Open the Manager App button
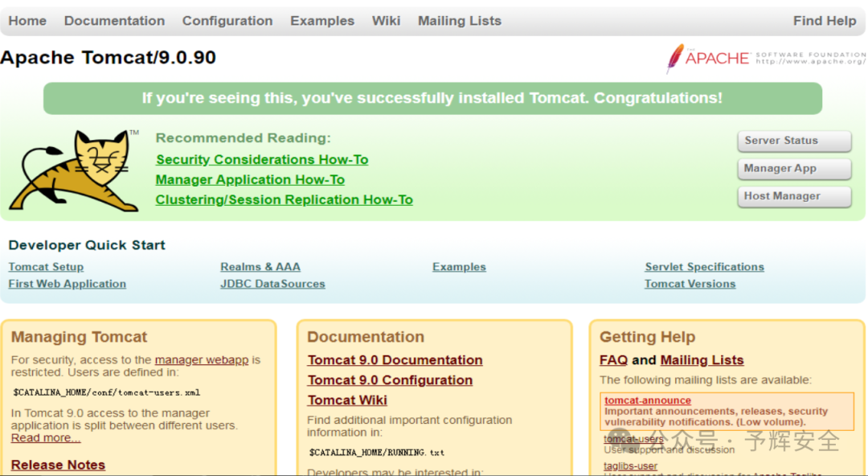 pyautogui.click(x=794, y=169)
